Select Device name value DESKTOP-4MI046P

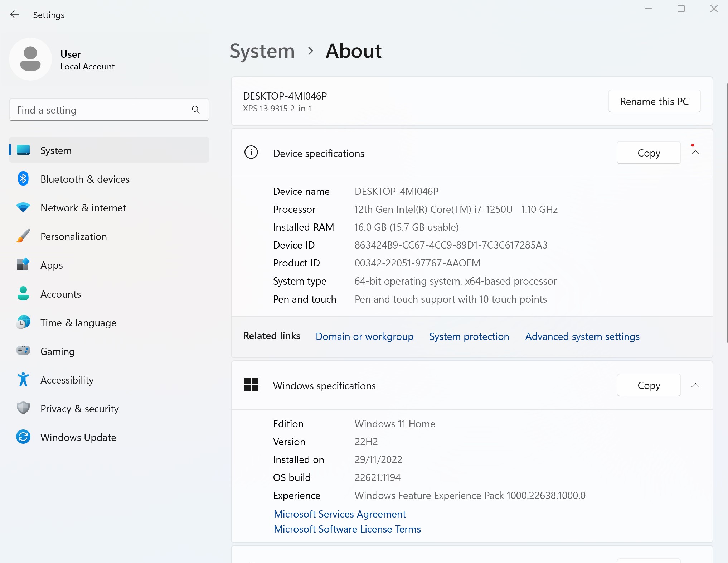click(396, 191)
